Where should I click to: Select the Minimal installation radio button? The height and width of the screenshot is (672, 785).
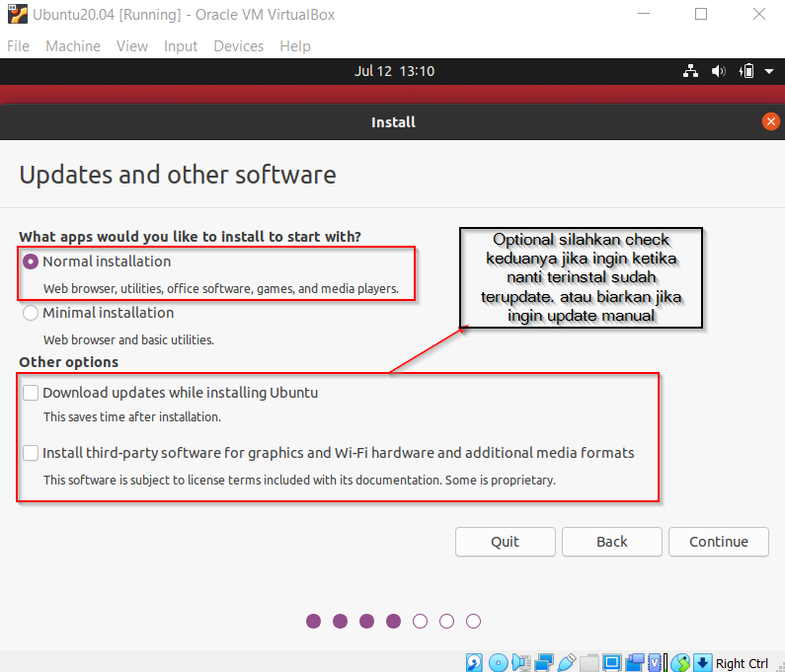[32, 313]
